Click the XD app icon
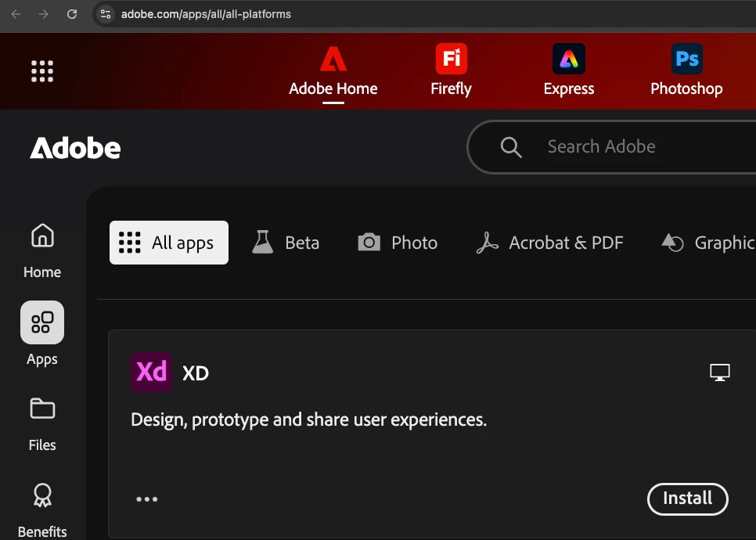 point(151,372)
